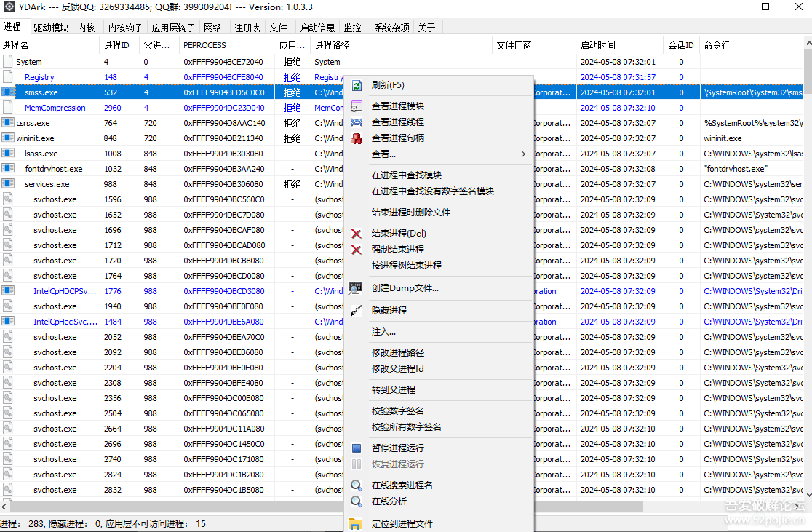
Task: Click folder icon for 定位到进程文件
Action: 355,524
